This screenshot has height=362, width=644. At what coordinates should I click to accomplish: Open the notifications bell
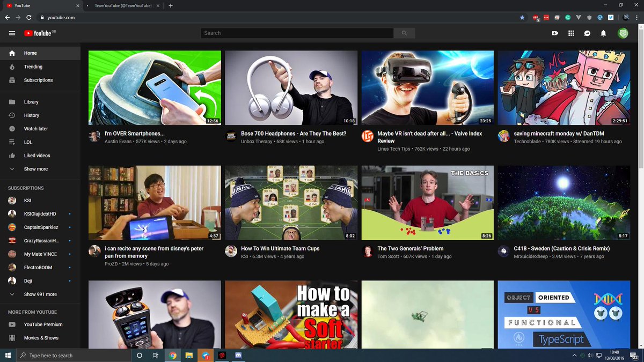[x=603, y=33]
